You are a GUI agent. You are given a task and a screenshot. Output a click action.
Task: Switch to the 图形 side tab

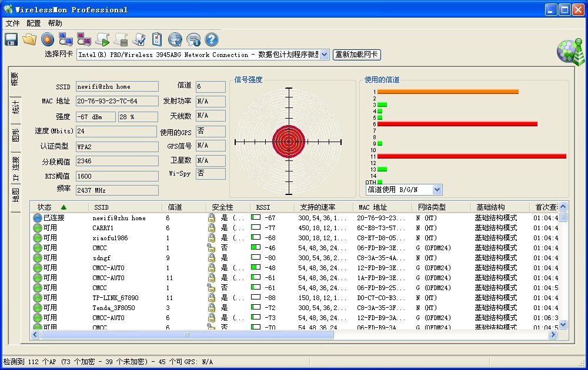tap(15, 136)
